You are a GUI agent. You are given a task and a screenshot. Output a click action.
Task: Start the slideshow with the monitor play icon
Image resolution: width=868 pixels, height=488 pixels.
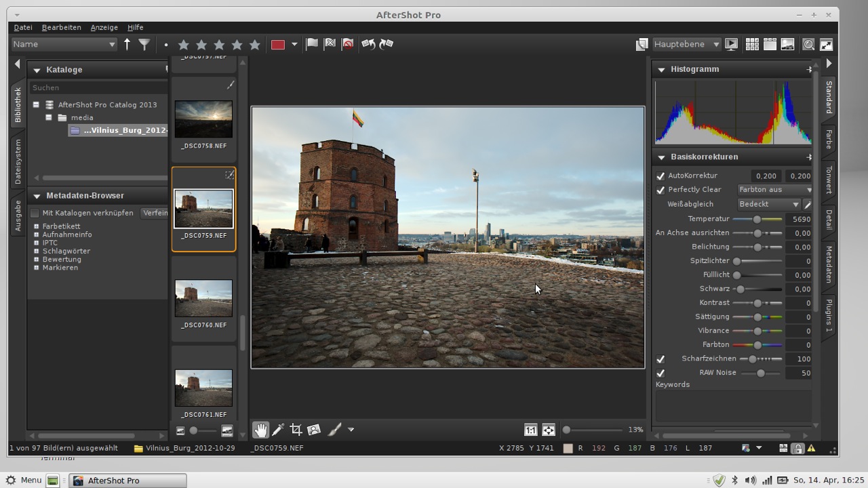coord(731,44)
